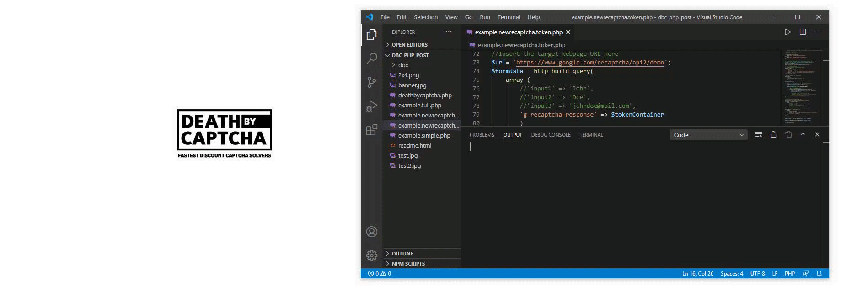Clear the output panel
The image size is (868, 298).
pos(759,135)
